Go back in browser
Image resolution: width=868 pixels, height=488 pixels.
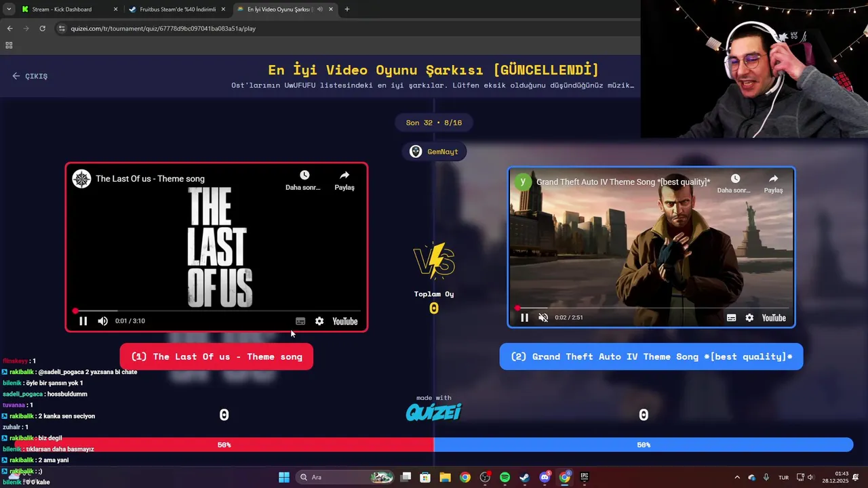pyautogui.click(x=9, y=28)
